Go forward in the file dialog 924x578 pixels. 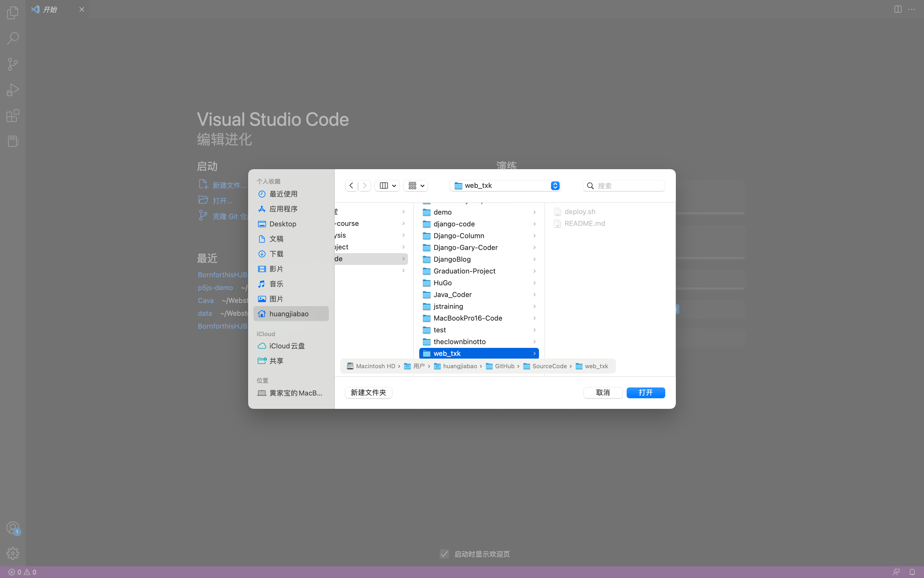(365, 186)
